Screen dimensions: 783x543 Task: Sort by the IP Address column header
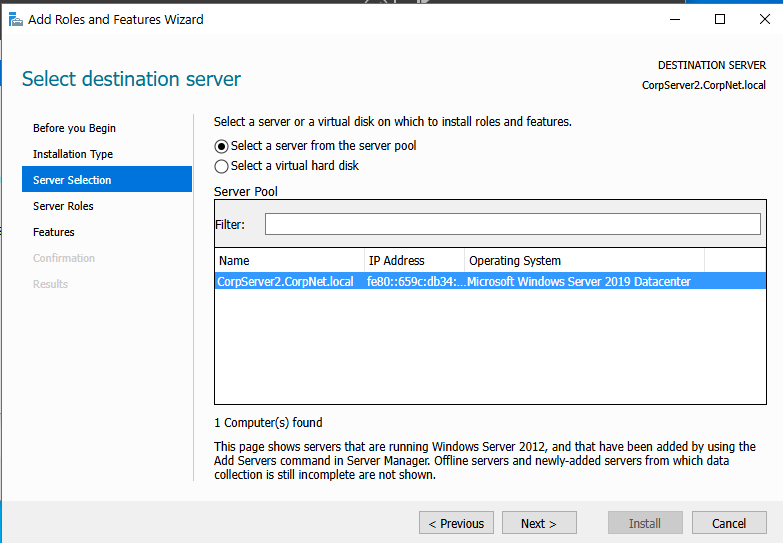pos(413,261)
